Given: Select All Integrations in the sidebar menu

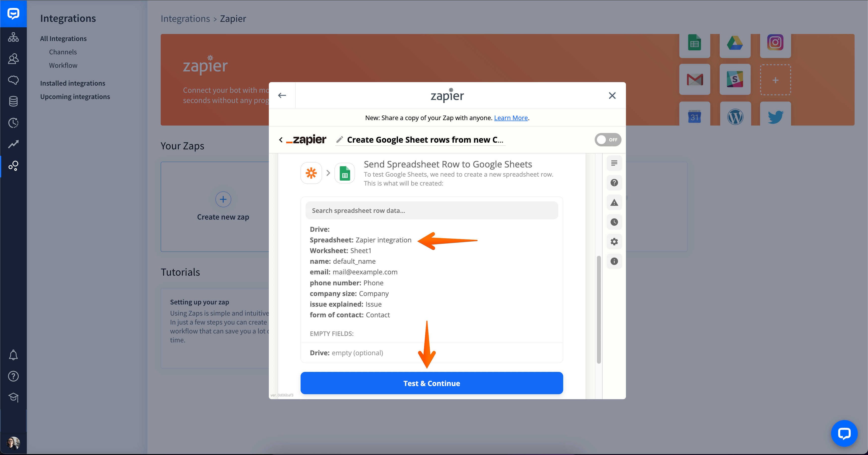Looking at the screenshot, I should pos(63,38).
